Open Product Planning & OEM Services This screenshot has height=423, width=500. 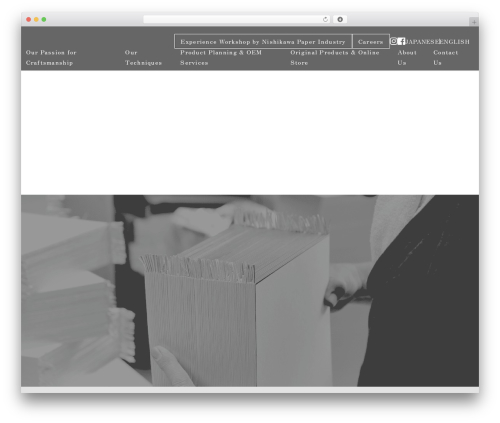[221, 57]
